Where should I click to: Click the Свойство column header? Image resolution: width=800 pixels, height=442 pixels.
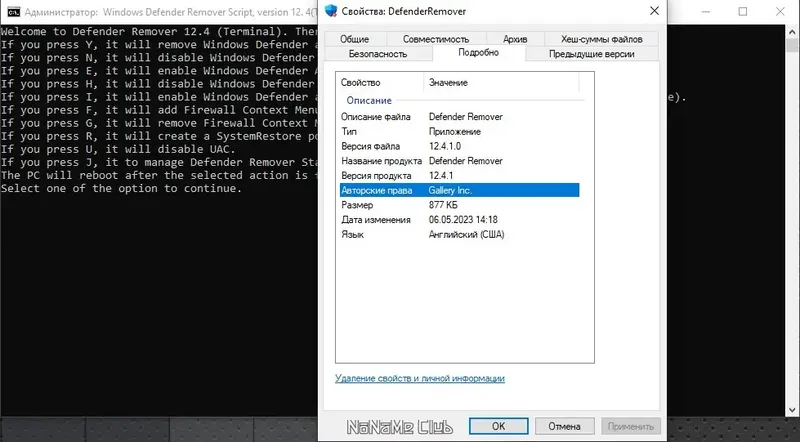pos(380,82)
